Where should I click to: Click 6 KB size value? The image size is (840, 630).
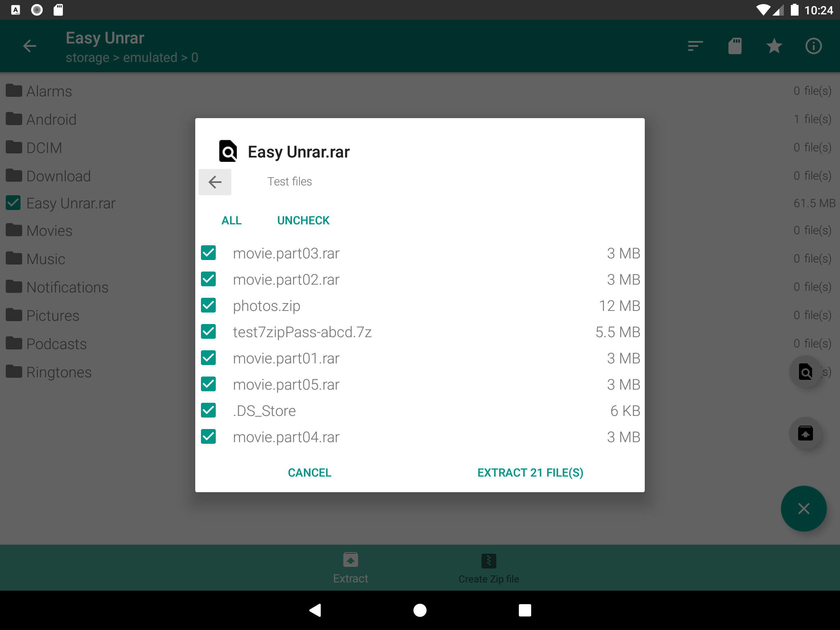click(x=625, y=411)
